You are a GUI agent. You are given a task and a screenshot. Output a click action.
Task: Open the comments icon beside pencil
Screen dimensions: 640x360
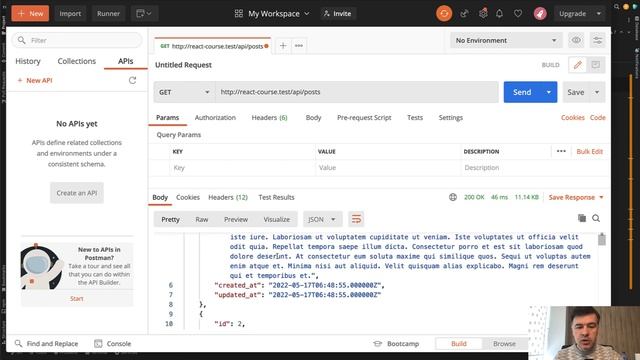pos(596,65)
